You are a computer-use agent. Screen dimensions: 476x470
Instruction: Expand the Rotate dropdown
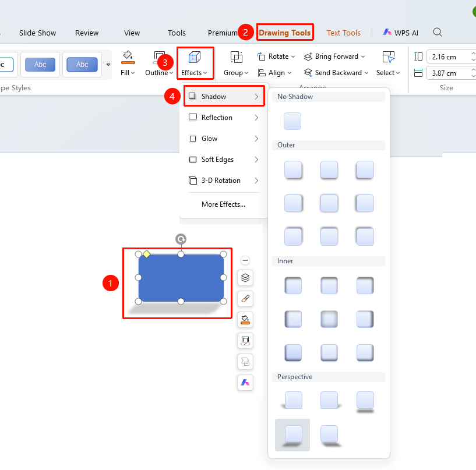(293, 56)
